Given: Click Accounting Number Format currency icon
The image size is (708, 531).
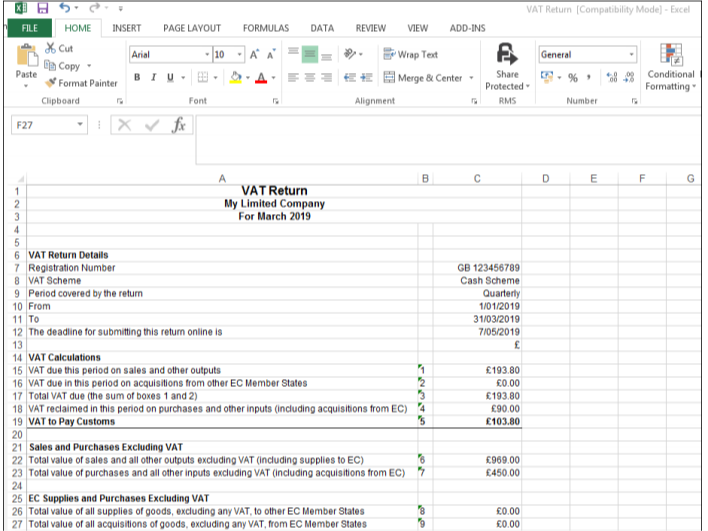Looking at the screenshot, I should click(x=547, y=77).
